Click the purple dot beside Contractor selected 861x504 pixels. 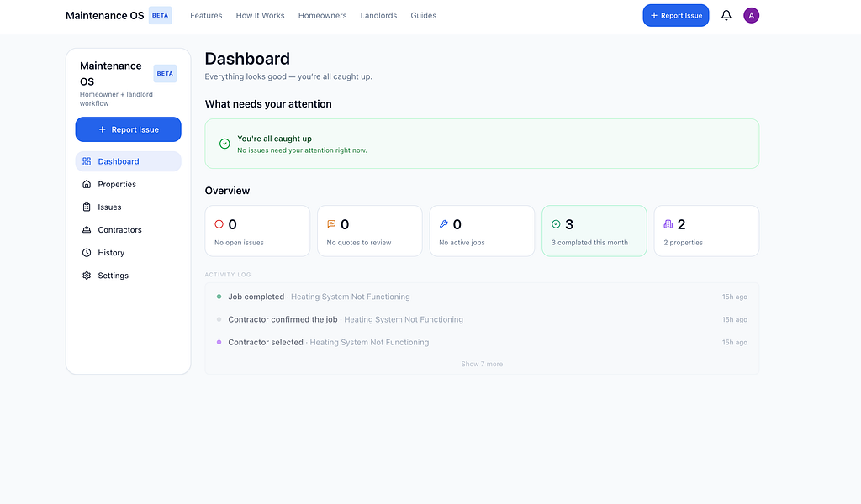click(x=219, y=342)
